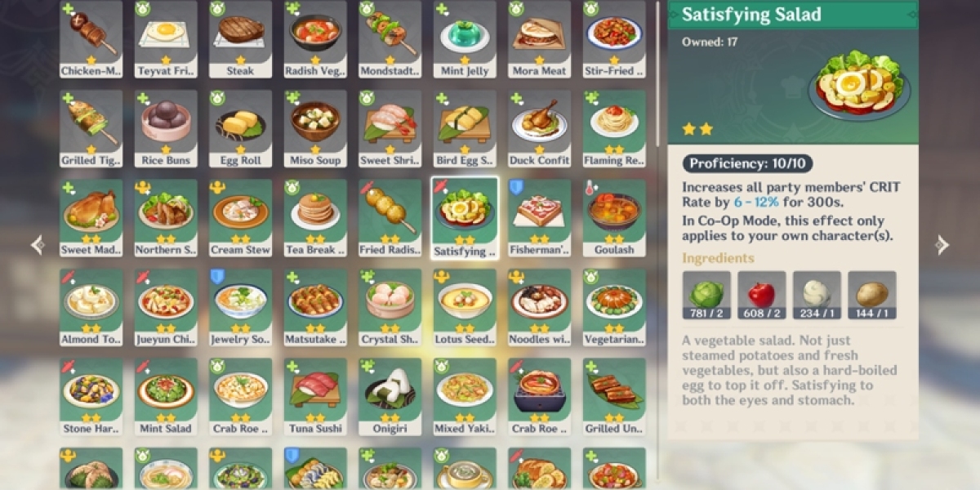The image size is (980, 490).
Task: Select the Onigiri recipe
Action: click(x=390, y=397)
